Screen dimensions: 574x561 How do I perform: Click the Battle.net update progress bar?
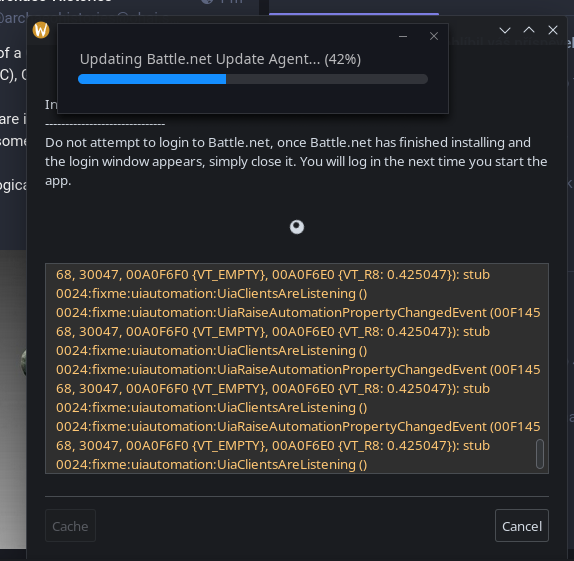pos(253,79)
